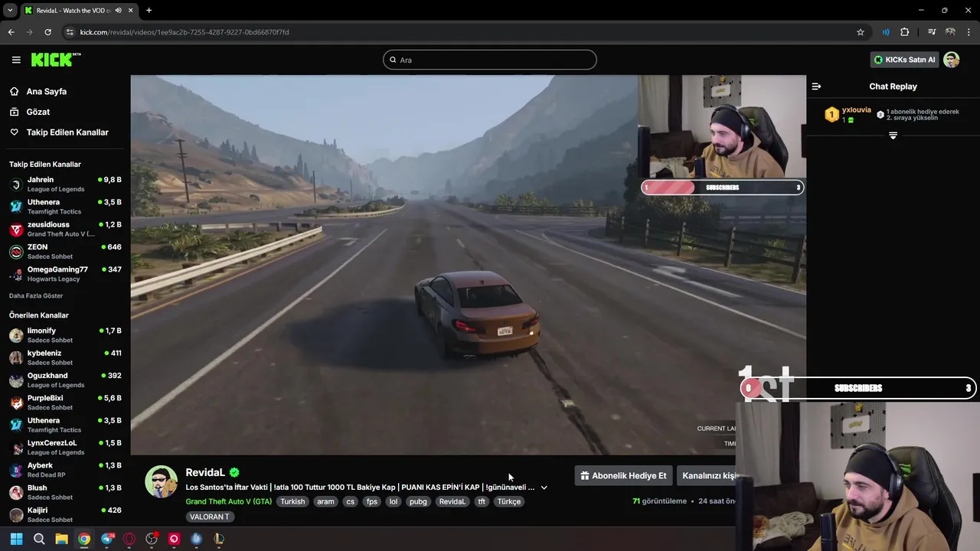Viewport: 980px width, 551px height.
Task: Open OBS Studio from the taskbar
Action: point(152,539)
